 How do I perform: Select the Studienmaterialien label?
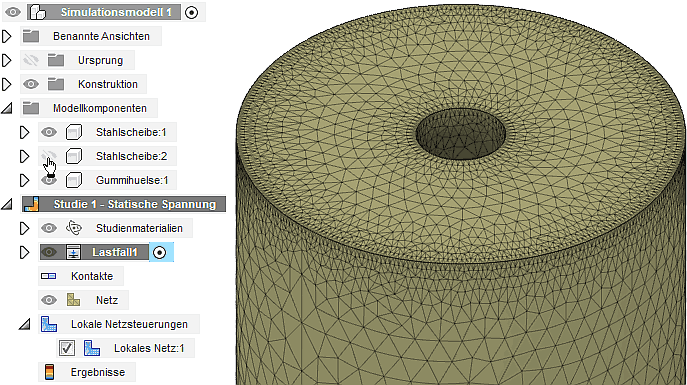(x=139, y=228)
